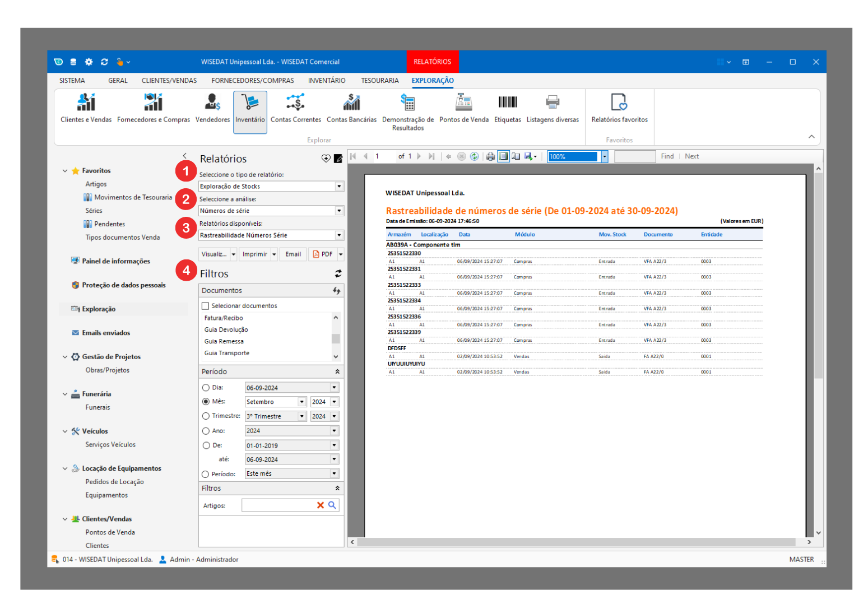
Task: Click the Email button
Action: [x=293, y=254]
